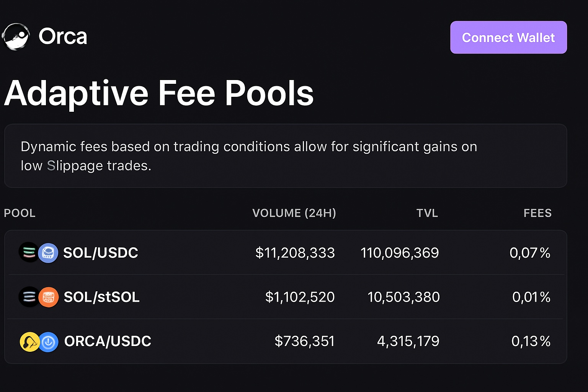Click the Solana icon on the second pool row
The width and height of the screenshot is (588, 392).
(x=29, y=297)
